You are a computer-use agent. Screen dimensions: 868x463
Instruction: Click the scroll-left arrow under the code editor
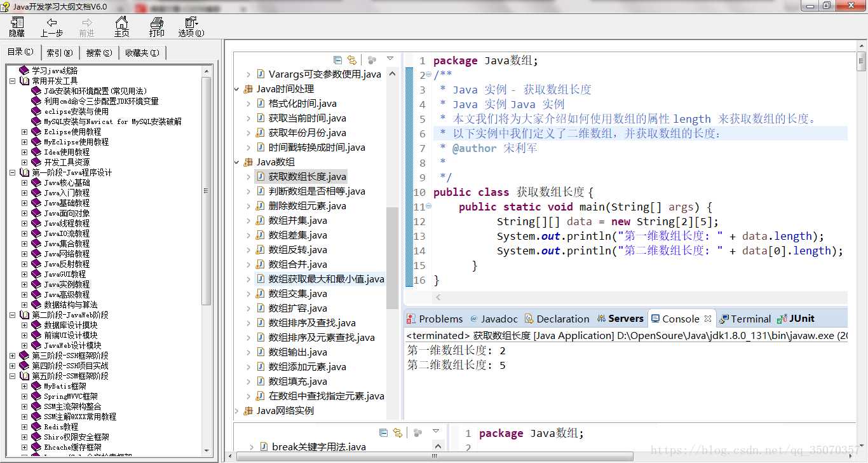(x=438, y=297)
